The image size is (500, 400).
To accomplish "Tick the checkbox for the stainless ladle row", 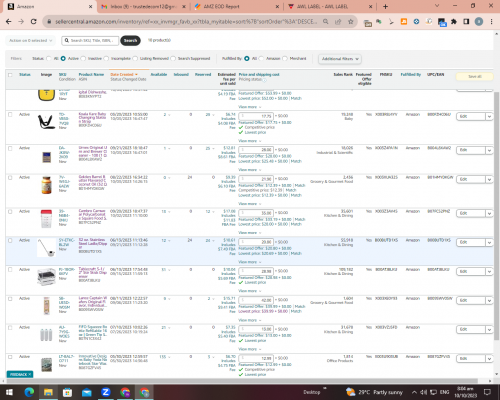I will pyautogui.click(x=10, y=240).
